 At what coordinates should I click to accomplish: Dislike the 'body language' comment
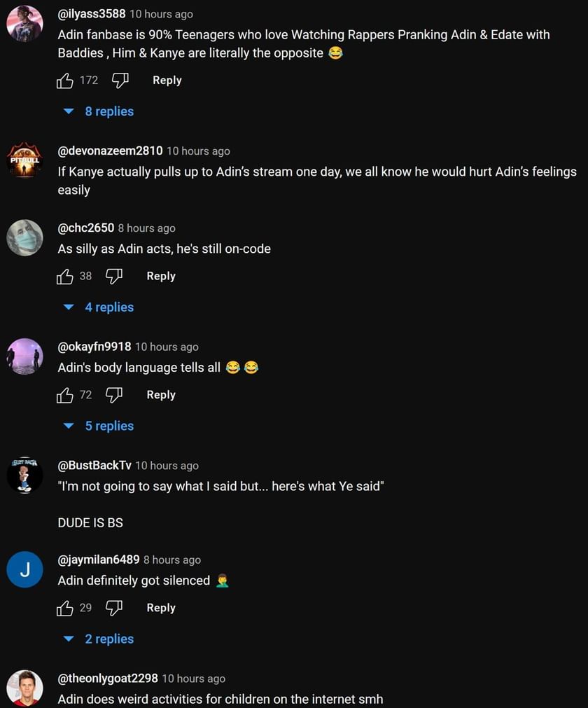coord(114,395)
